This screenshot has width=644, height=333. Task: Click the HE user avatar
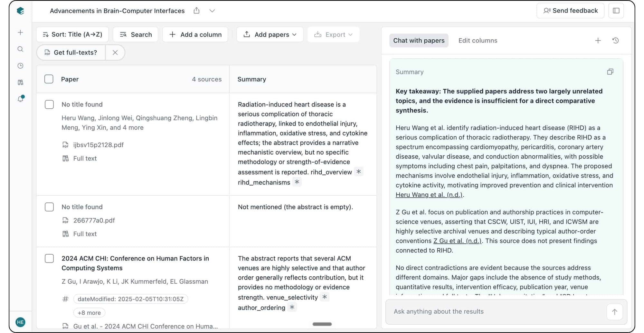(x=20, y=322)
